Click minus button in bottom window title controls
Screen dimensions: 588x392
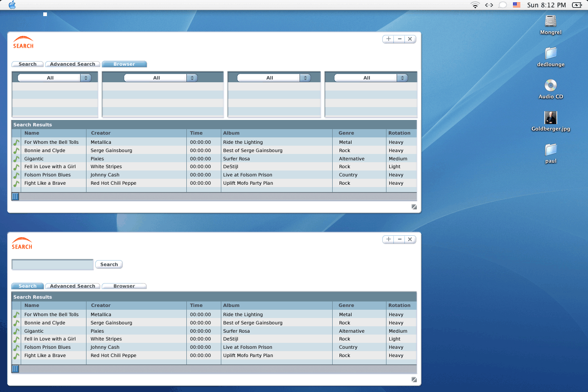click(x=400, y=239)
